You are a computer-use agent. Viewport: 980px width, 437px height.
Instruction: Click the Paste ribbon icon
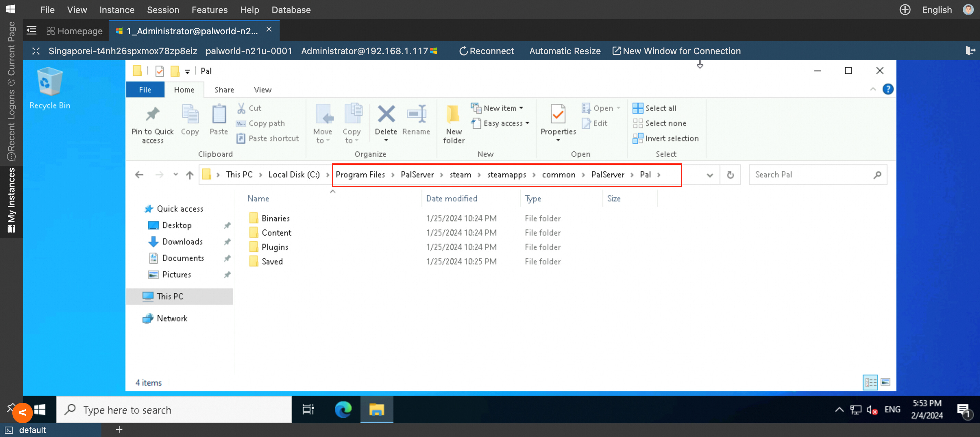219,114
